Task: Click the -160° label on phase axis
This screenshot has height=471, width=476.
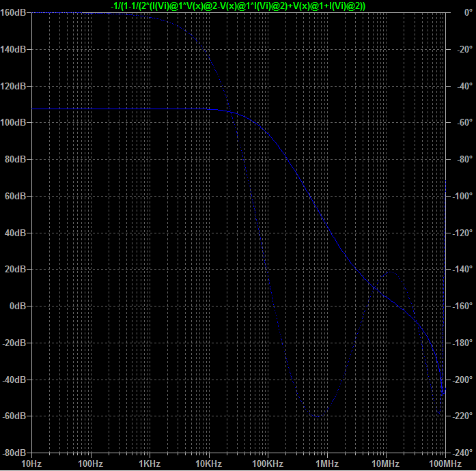Action: pos(462,306)
